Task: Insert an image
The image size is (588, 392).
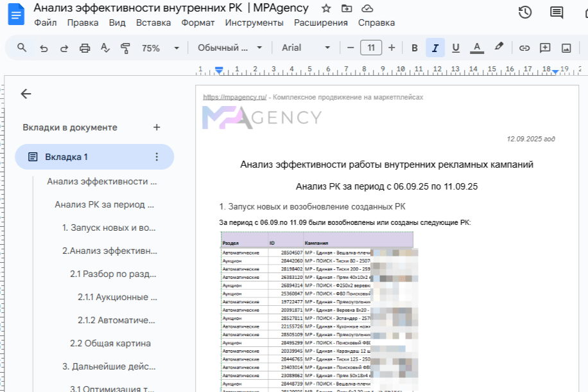Action: point(566,48)
